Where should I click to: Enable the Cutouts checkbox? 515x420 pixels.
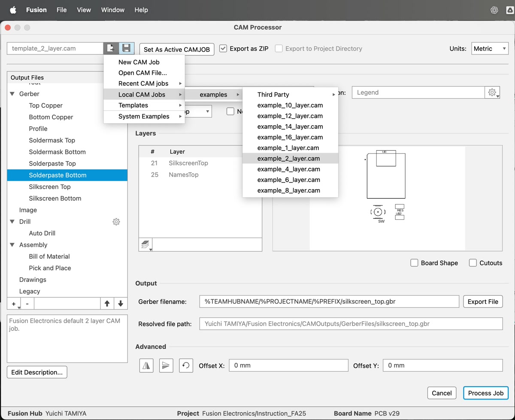click(x=473, y=263)
